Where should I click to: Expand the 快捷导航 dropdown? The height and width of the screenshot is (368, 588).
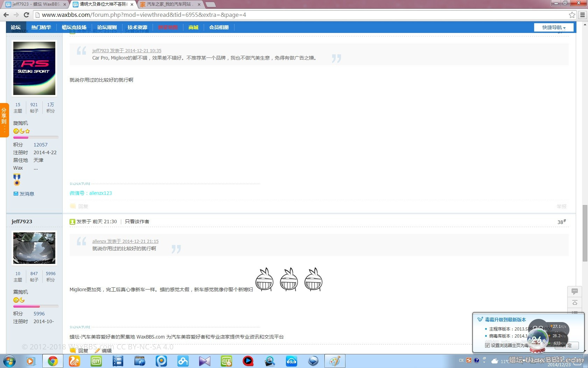pos(554,27)
